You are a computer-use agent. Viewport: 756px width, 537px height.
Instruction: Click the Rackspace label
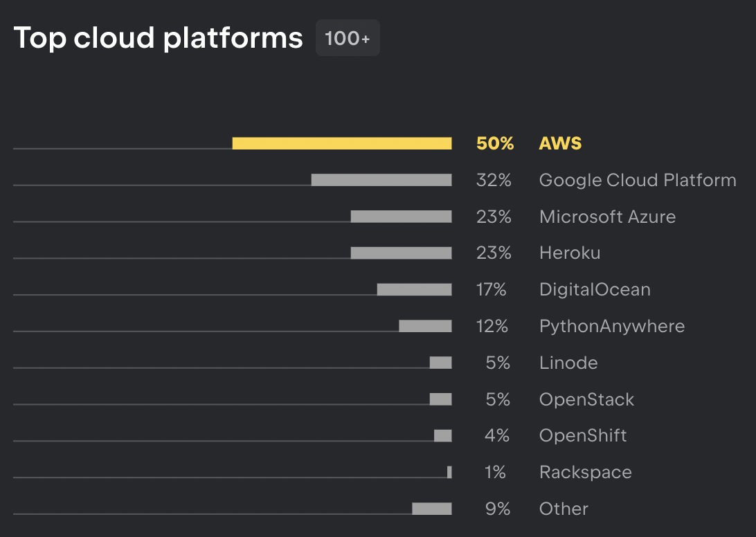click(x=585, y=473)
